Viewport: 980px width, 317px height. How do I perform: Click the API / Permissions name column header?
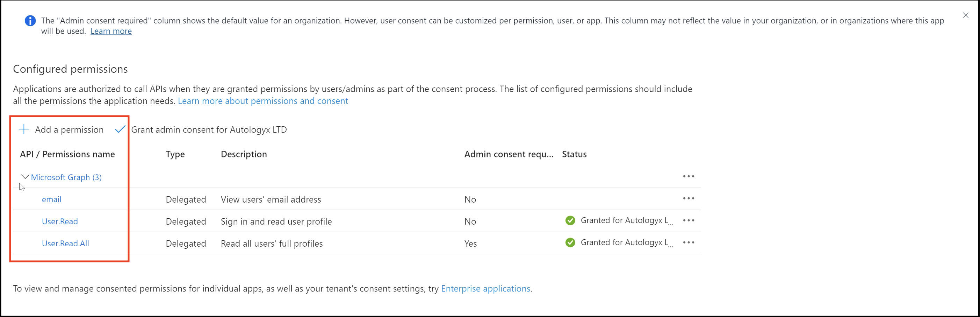coord(67,154)
